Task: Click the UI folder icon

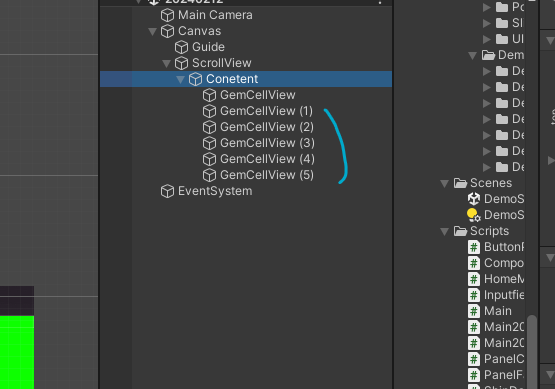Action: tap(502, 39)
